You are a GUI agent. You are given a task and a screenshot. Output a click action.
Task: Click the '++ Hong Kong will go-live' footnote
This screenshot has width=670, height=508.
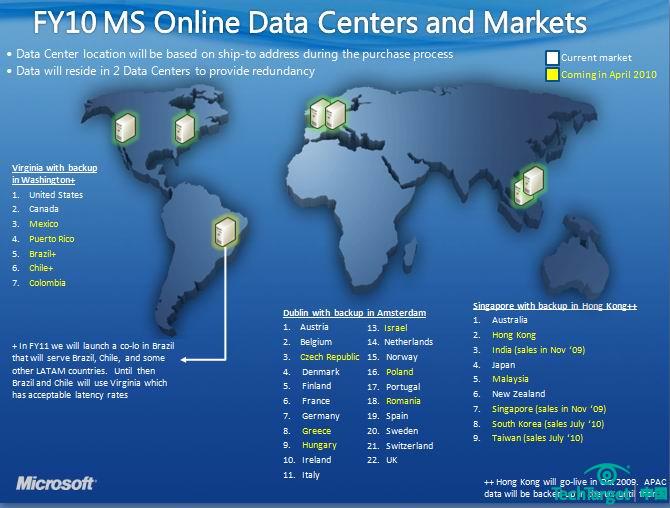pos(575,487)
